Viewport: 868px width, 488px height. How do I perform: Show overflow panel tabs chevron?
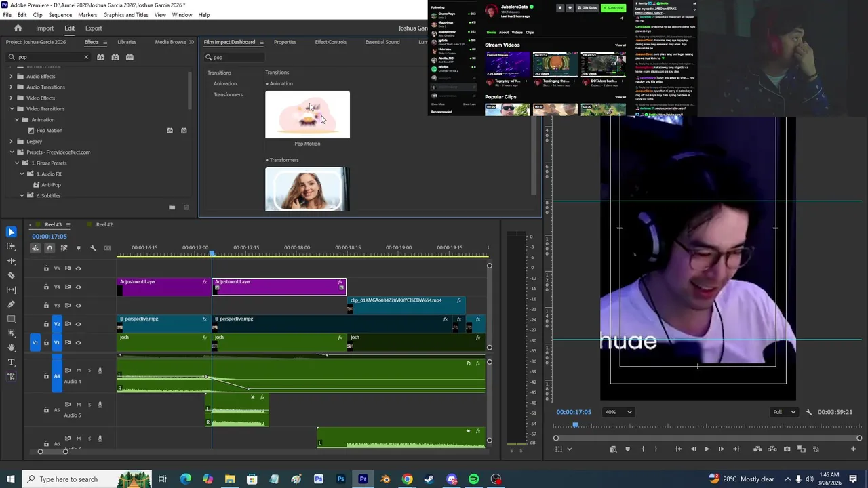pos(191,42)
